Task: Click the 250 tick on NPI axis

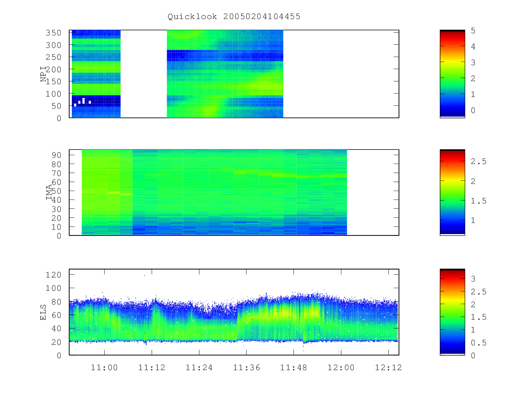Action: tap(54, 57)
